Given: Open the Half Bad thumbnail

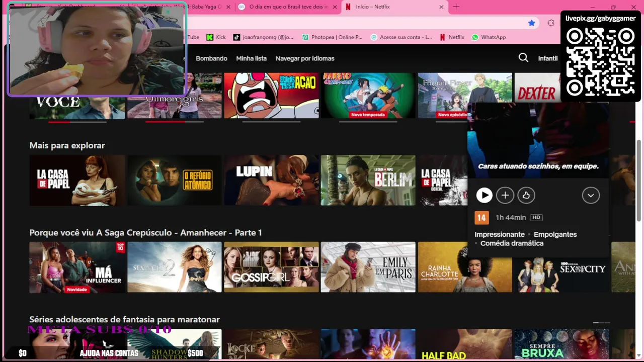Looking at the screenshot, I should 465,344.
